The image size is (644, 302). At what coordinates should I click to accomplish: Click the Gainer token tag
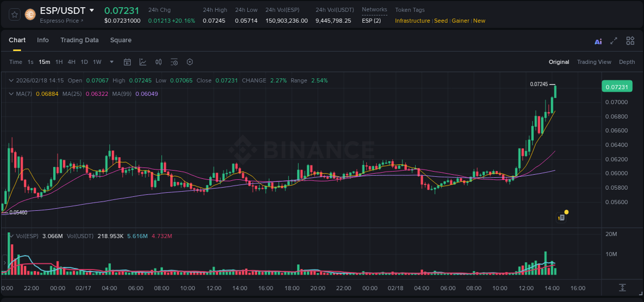[x=460, y=21]
